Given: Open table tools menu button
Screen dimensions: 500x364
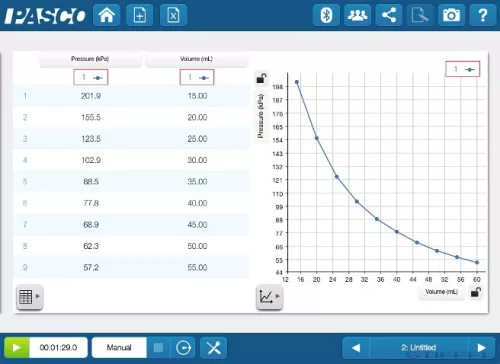Looking at the screenshot, I should tap(30, 296).
